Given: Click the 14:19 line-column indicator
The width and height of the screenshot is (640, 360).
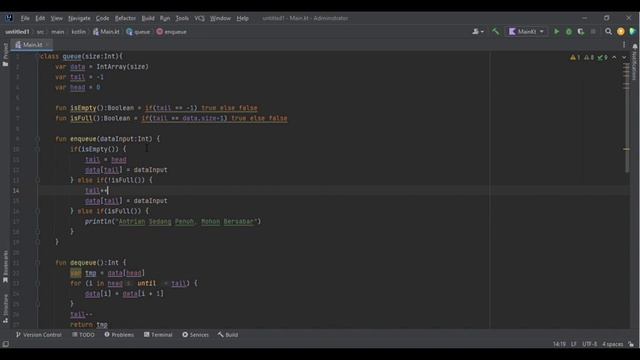Looking at the screenshot, I should (559, 344).
